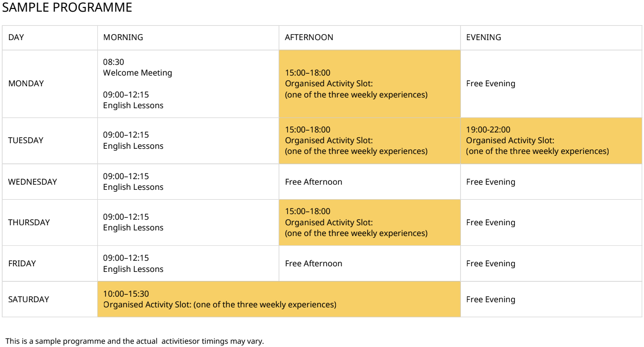Click the MONDAY row label

[x=26, y=84]
